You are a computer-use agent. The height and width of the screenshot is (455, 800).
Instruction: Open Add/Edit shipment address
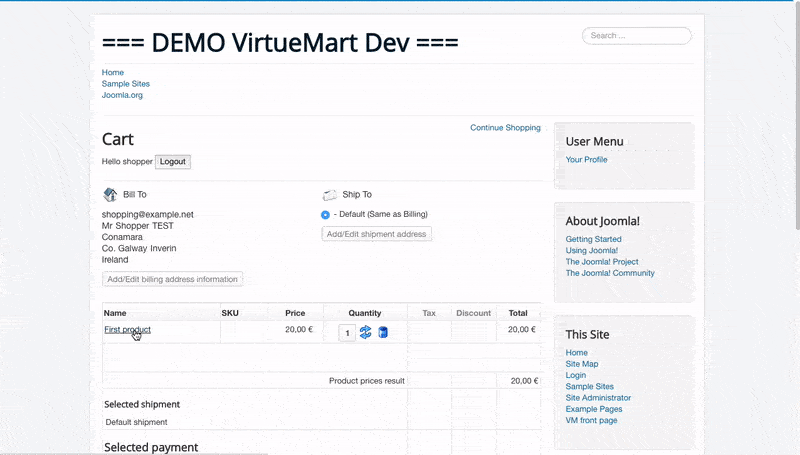pyautogui.click(x=377, y=234)
